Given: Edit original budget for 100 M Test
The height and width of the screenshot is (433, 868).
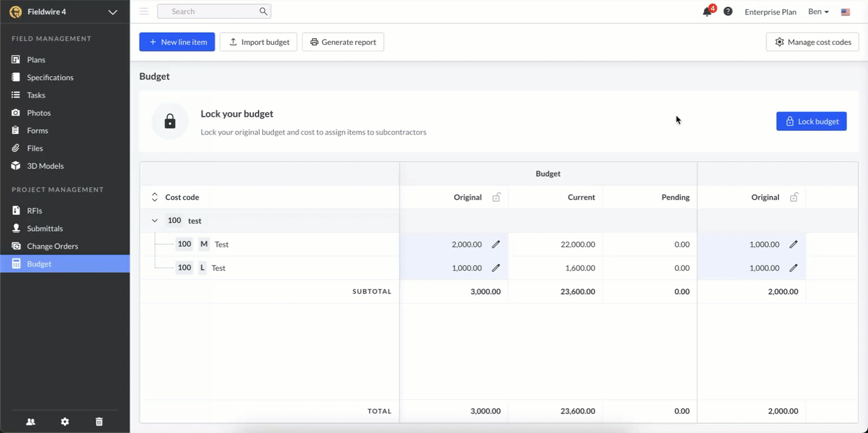Looking at the screenshot, I should point(496,244).
